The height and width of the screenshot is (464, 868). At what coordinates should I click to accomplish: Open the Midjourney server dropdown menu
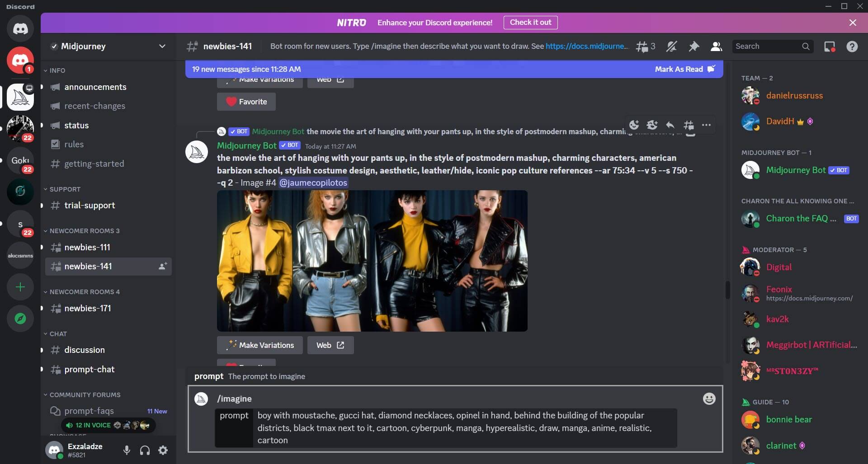(108, 46)
